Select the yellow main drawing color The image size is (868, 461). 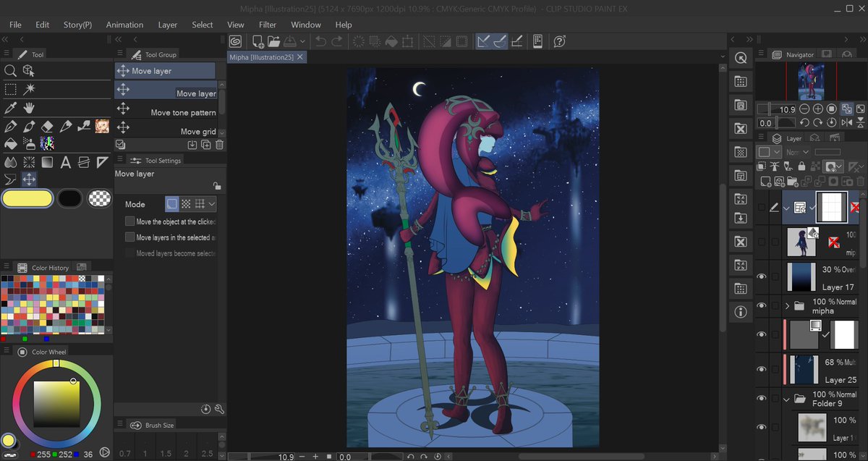(27, 198)
